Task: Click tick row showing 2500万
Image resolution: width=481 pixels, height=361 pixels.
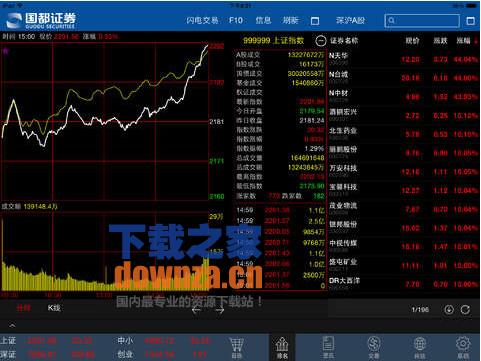Action: pyautogui.click(x=280, y=275)
